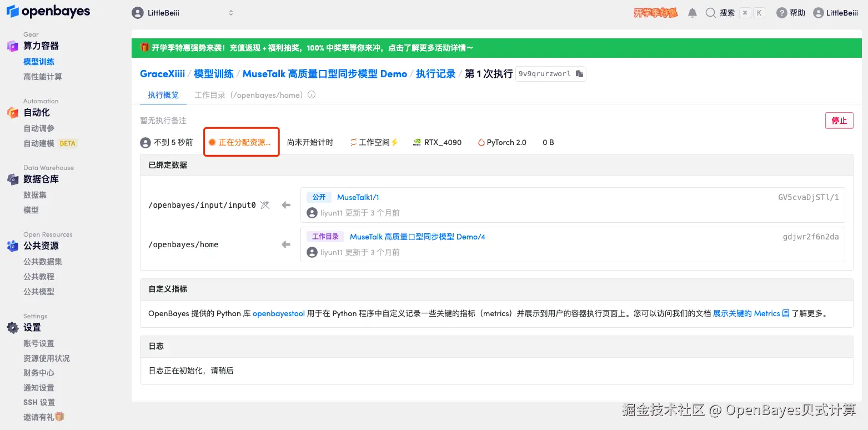Open 高性能计算 in the sidebar

tap(43, 77)
